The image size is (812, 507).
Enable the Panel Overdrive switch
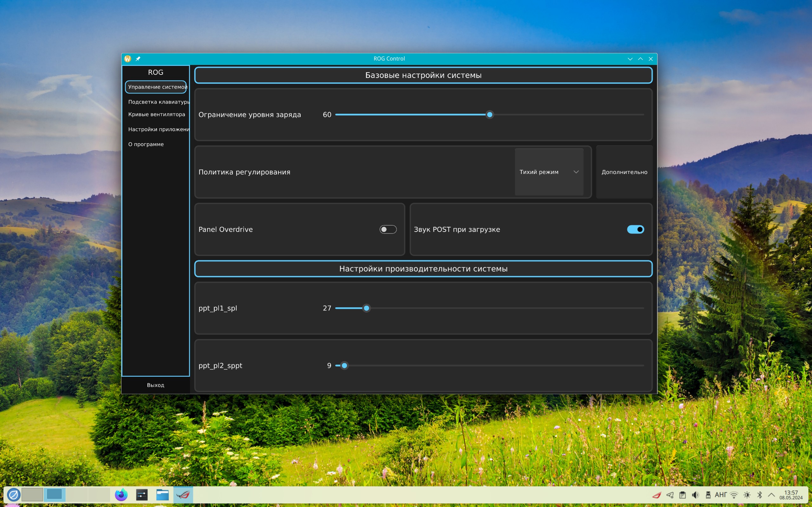click(388, 229)
